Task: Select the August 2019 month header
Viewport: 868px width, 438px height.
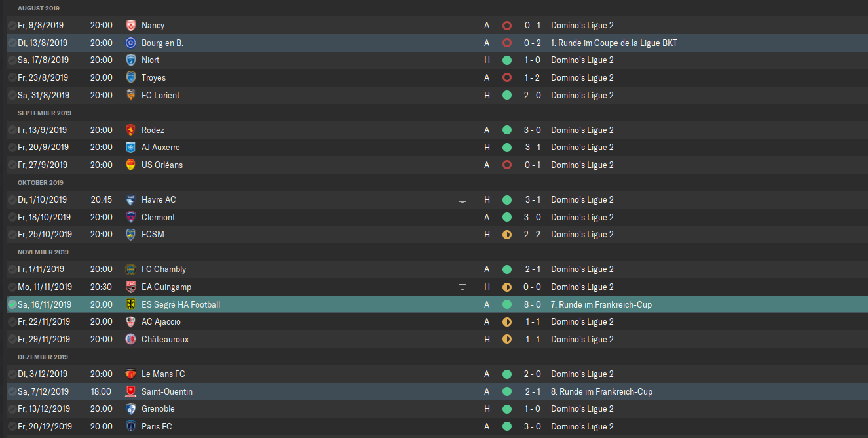Action: tap(39, 9)
